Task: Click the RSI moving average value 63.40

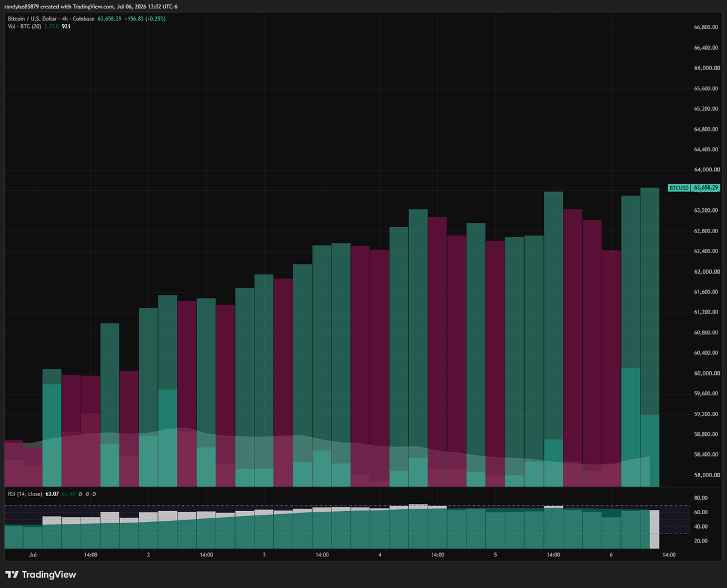Action: coord(68,494)
